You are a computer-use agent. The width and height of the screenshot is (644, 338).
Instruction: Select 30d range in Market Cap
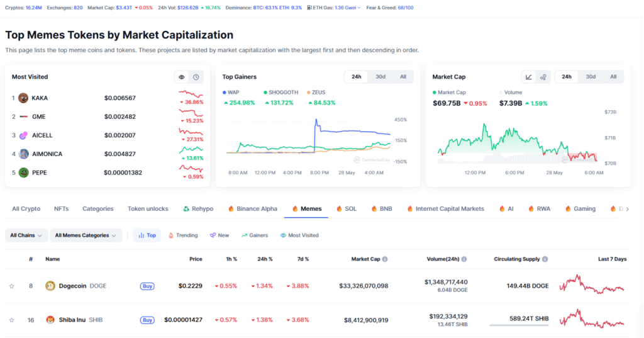click(x=591, y=77)
